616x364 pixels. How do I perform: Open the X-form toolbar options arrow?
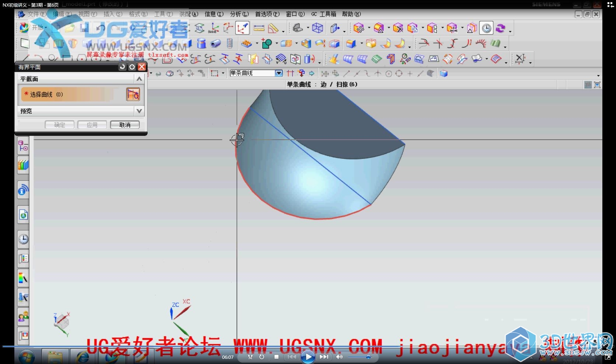531,63
